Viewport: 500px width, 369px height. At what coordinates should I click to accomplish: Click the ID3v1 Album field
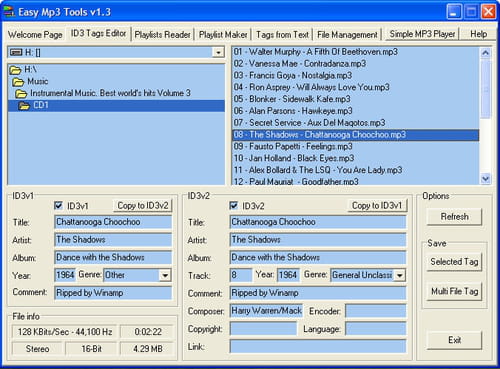coord(113,257)
